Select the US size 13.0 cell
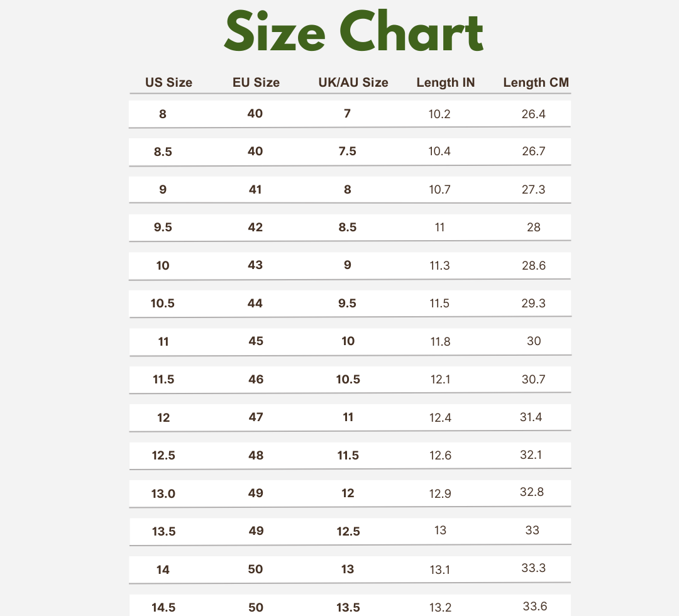 163,493
